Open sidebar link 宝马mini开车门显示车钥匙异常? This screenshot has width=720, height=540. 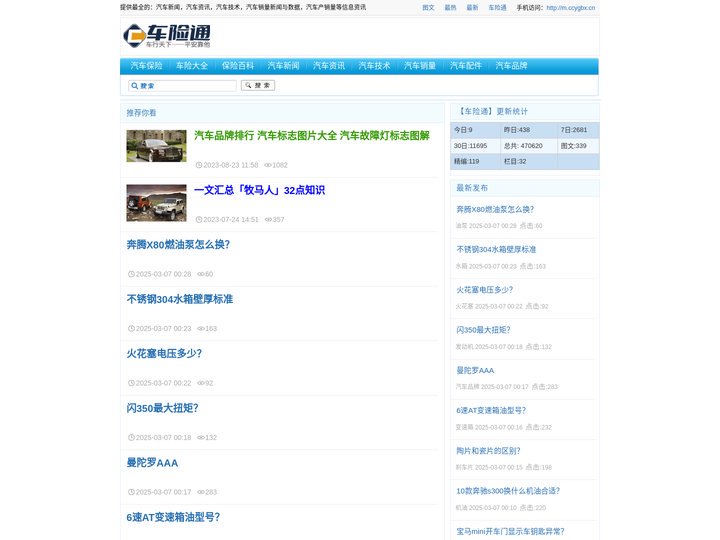click(510, 532)
